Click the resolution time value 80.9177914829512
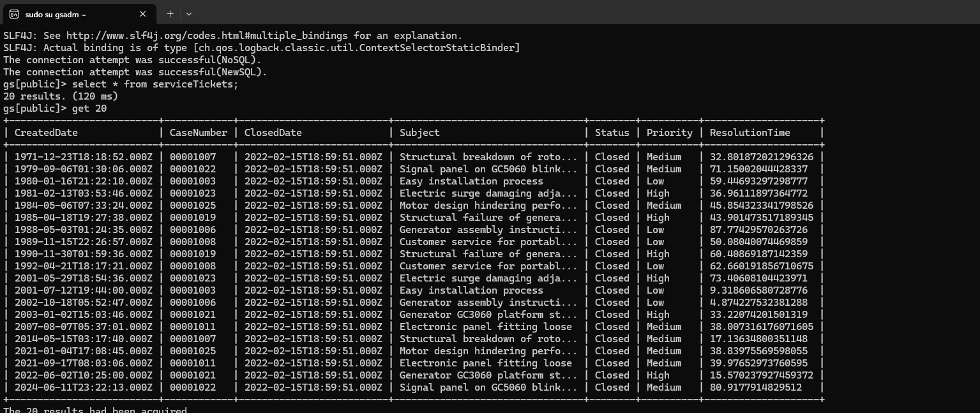The height and width of the screenshot is (413, 980). (x=753, y=387)
